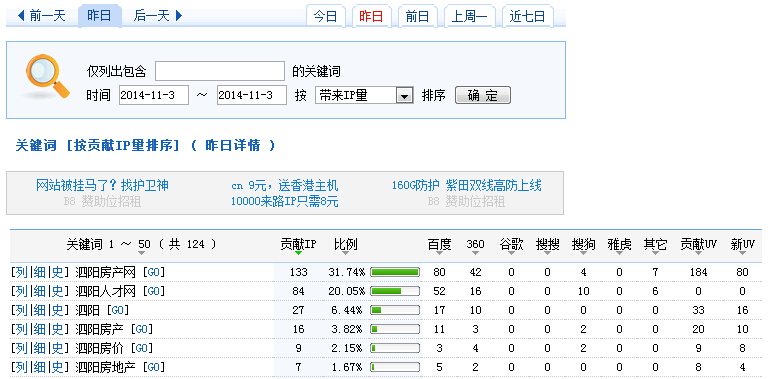Click the 31.74% progress bar
Screen dimensions: 776x379
395,272
